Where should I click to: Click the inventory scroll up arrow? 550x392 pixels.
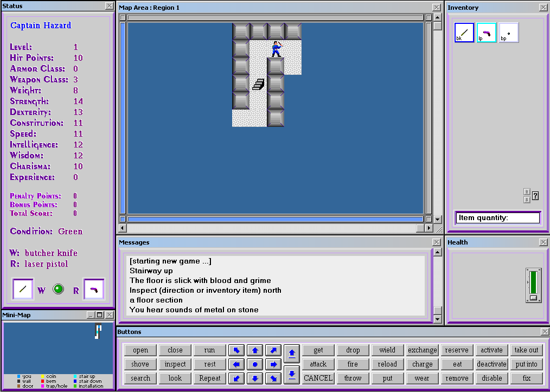click(527, 192)
